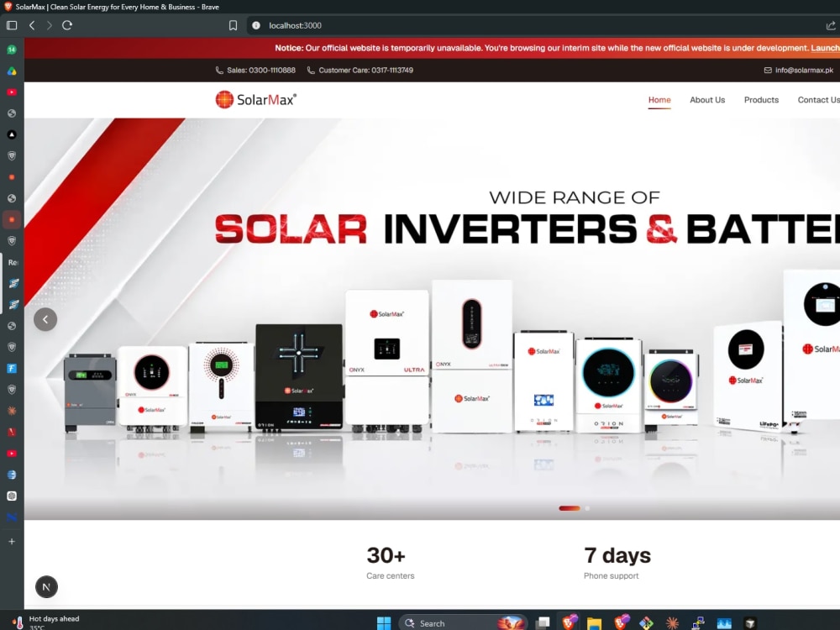
Task: Click the browser forward arrow
Action: pyautogui.click(x=50, y=25)
